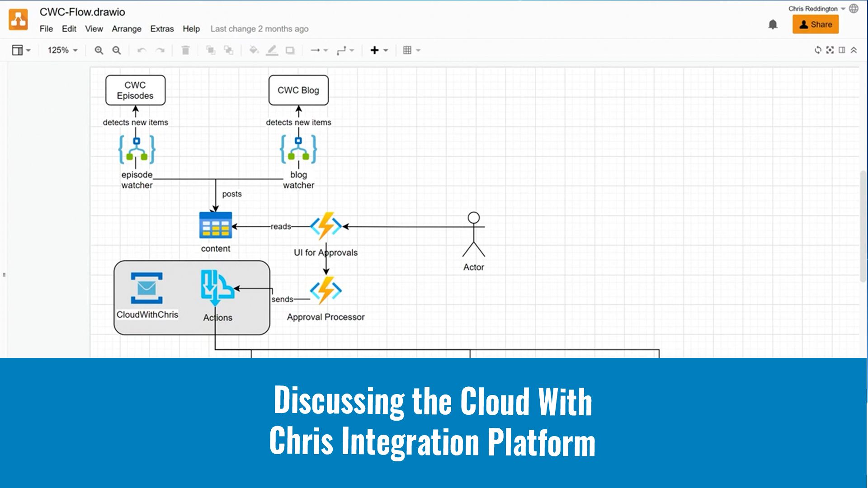Click the zoom out magnifier icon
Image resolution: width=868 pixels, height=488 pixels.
tap(118, 50)
